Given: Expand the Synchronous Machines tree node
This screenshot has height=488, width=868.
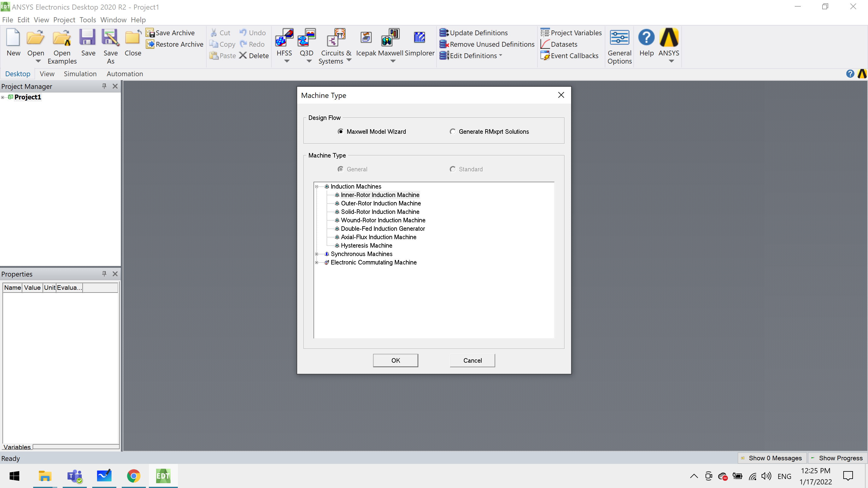Looking at the screenshot, I should pos(317,254).
